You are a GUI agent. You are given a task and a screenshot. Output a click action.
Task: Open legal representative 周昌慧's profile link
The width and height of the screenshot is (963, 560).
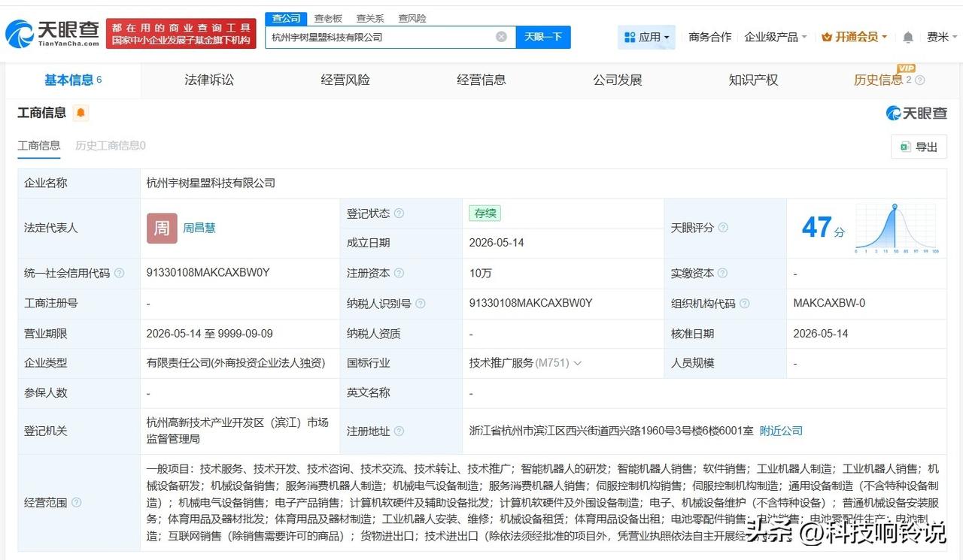coord(199,228)
